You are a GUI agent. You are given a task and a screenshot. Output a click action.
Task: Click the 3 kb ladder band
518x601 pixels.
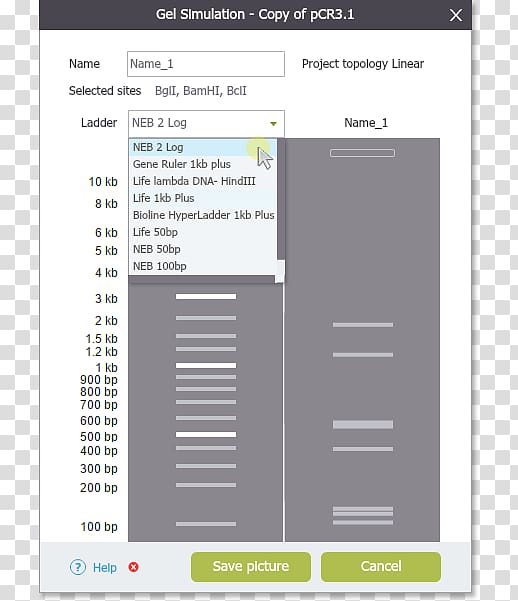click(x=206, y=296)
